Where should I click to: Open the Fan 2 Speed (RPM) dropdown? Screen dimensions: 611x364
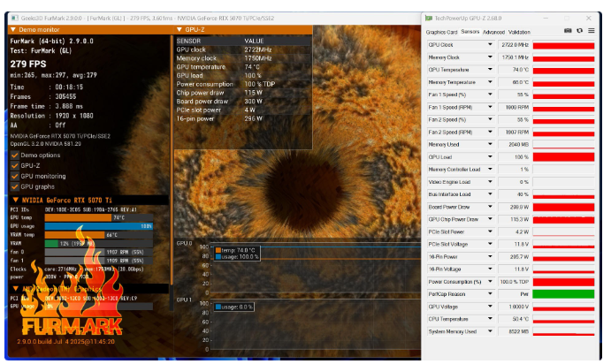click(490, 132)
